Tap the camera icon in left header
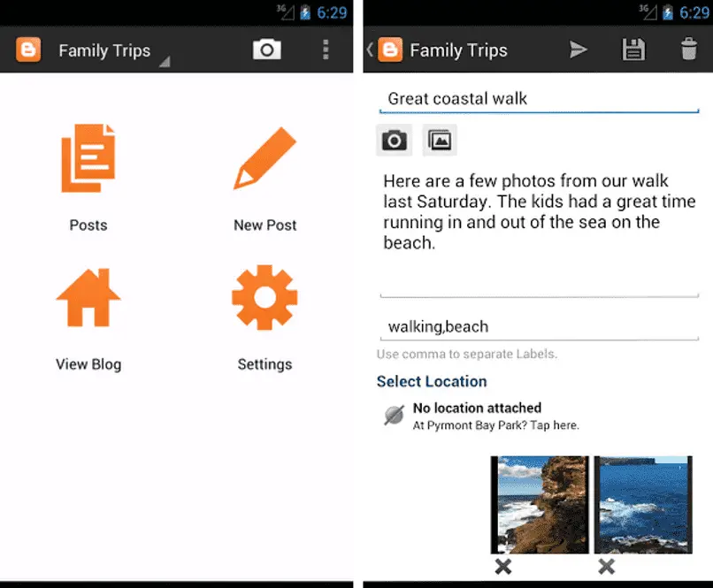 tap(266, 50)
